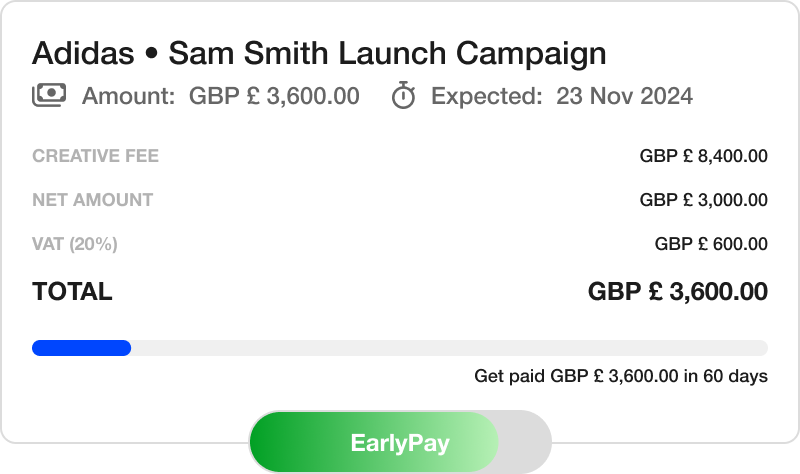The image size is (800, 474).
Task: Click the banknote icon beside Amount
Action: [49, 95]
